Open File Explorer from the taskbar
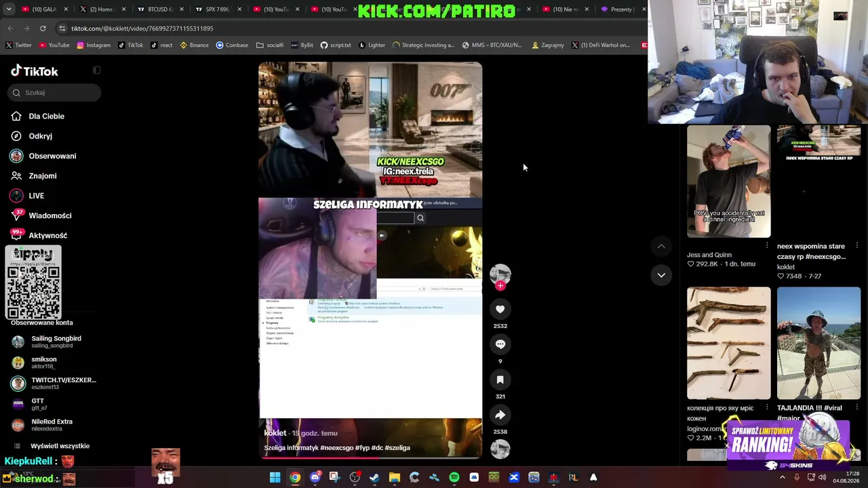The image size is (868, 488). click(395, 478)
